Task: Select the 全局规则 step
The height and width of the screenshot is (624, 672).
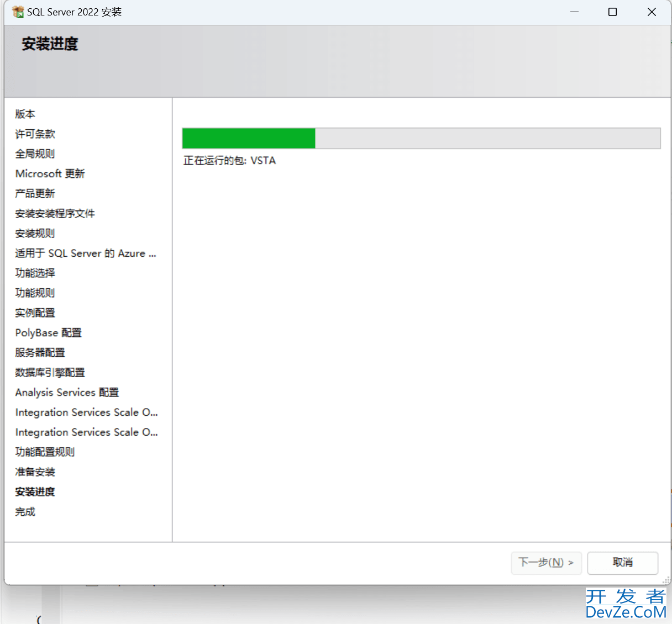Action: click(x=35, y=154)
